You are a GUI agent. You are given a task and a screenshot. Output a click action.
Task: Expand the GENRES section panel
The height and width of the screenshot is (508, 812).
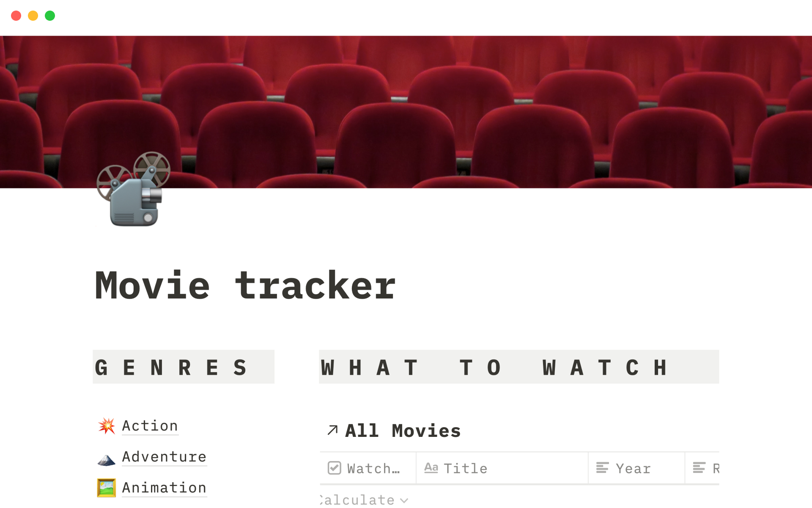(x=184, y=366)
